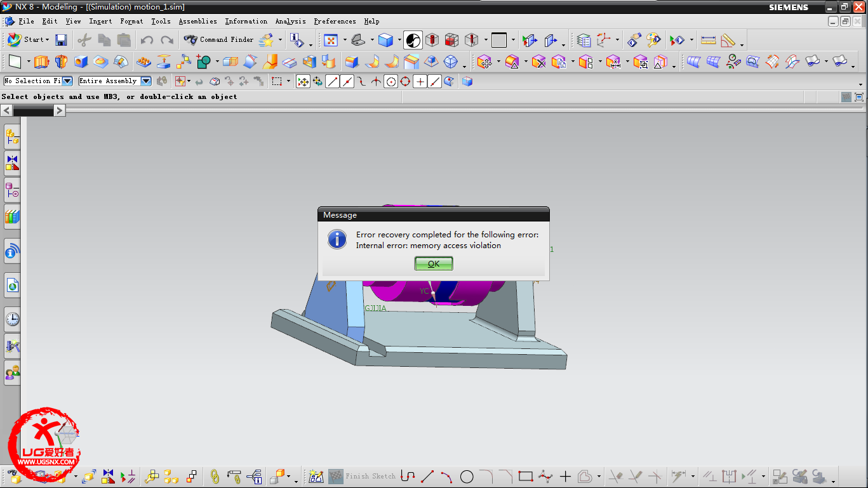
Task: Expand the background color box dropdown arrow
Action: point(513,40)
